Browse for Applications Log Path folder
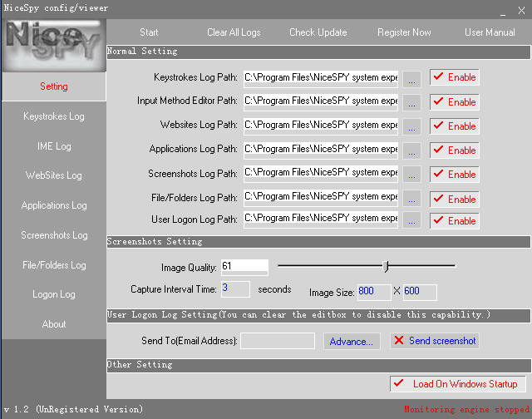The image size is (532, 419). click(x=411, y=150)
